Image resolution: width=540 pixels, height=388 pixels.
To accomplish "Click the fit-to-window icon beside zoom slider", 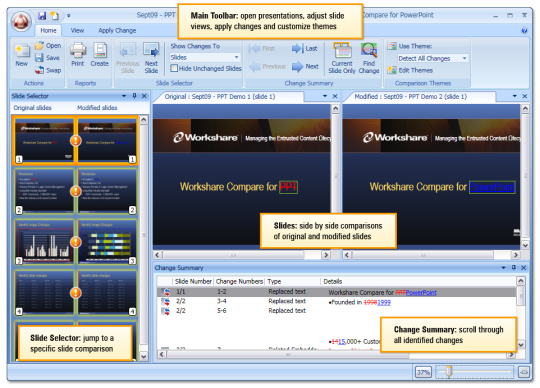I will click(524, 372).
